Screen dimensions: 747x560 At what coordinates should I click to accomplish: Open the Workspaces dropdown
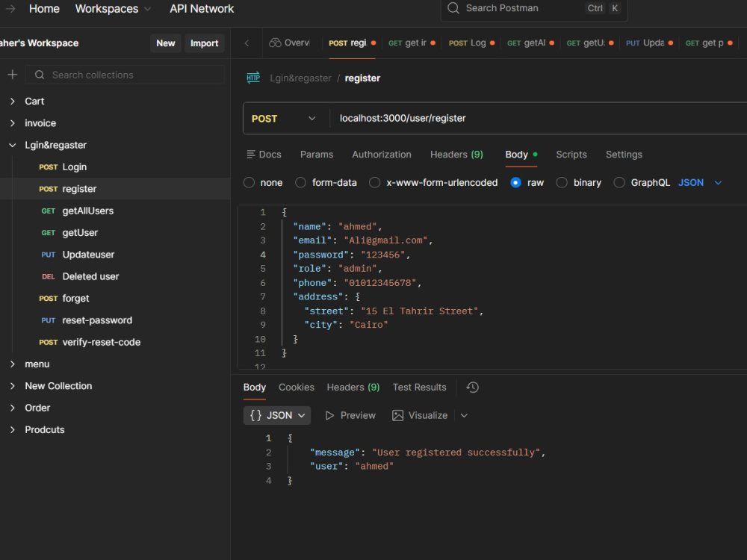coord(113,8)
